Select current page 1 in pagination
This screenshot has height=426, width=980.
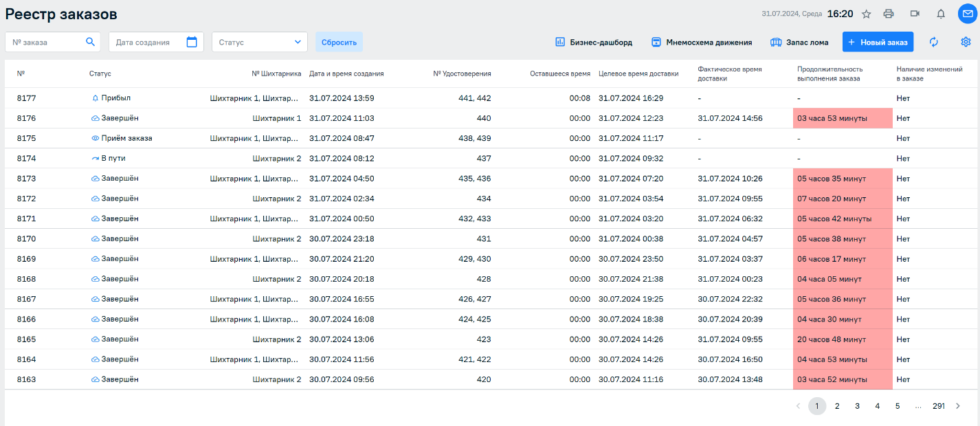(x=817, y=406)
